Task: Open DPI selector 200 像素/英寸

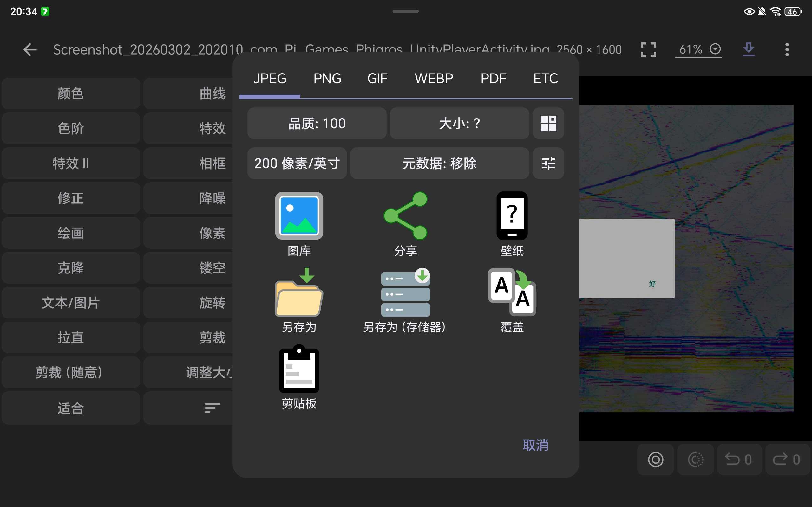Action: (297, 163)
